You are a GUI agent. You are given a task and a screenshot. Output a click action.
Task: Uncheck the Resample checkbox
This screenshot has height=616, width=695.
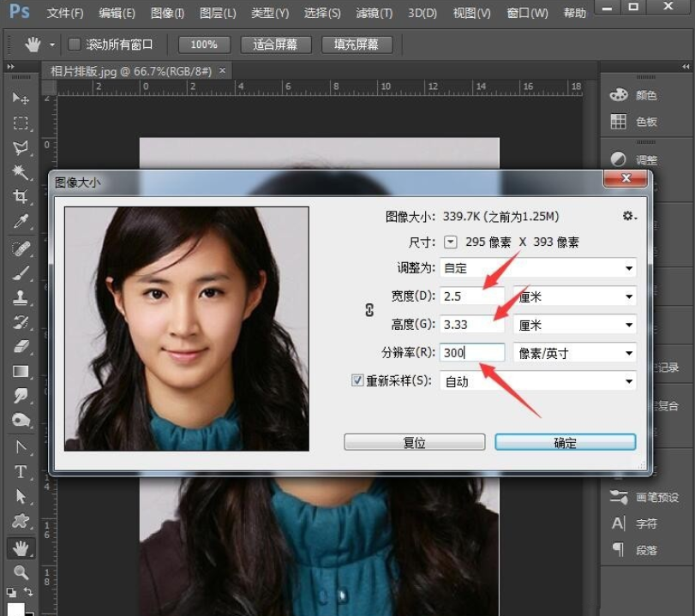(357, 380)
